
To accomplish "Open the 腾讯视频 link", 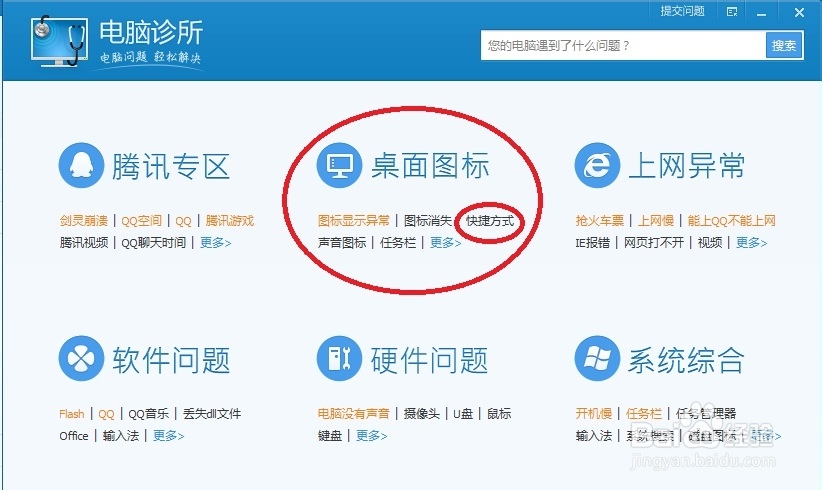I will (84, 243).
